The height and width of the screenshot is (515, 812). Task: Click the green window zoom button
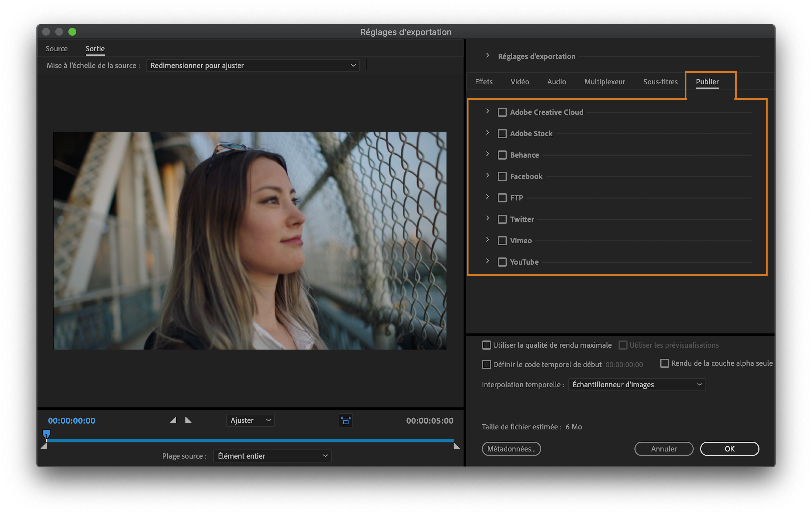72,32
